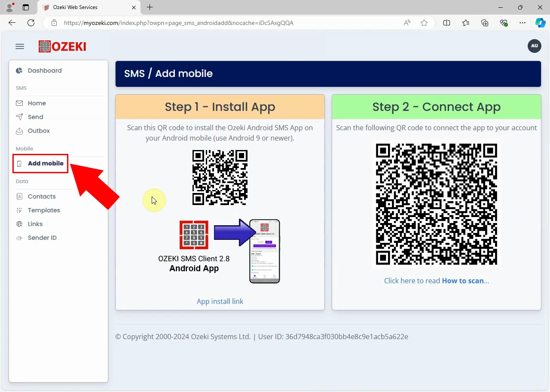Open Links under Data
The height and width of the screenshot is (392, 550).
pos(35,224)
